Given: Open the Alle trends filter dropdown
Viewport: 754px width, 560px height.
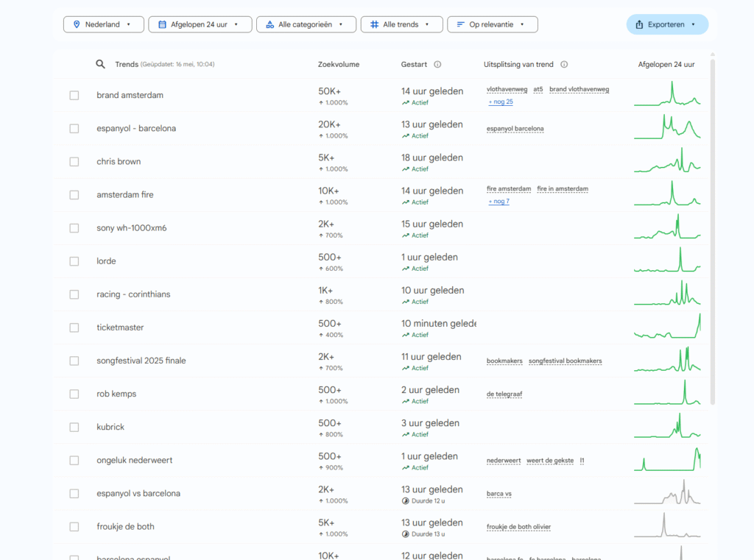Looking at the screenshot, I should 401,24.
